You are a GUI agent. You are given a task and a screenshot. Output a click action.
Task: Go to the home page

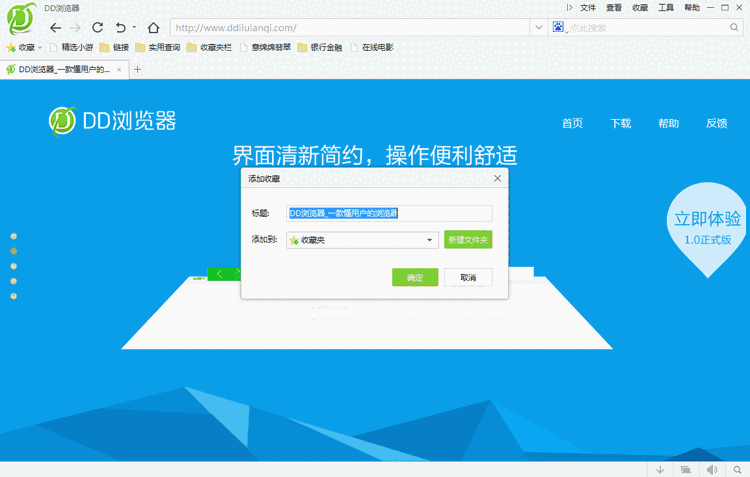pos(153,28)
